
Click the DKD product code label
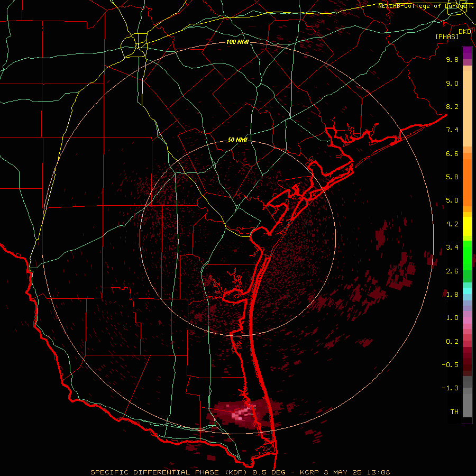(x=465, y=32)
